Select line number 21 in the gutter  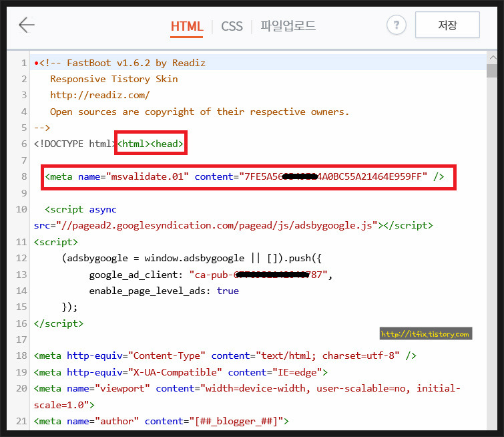pos(21,421)
